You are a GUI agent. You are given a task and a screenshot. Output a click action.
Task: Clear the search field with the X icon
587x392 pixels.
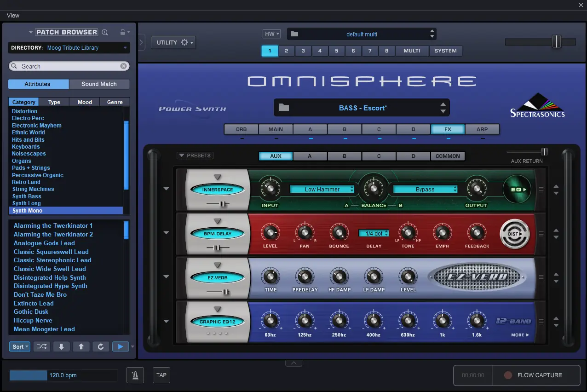pyautogui.click(x=123, y=66)
